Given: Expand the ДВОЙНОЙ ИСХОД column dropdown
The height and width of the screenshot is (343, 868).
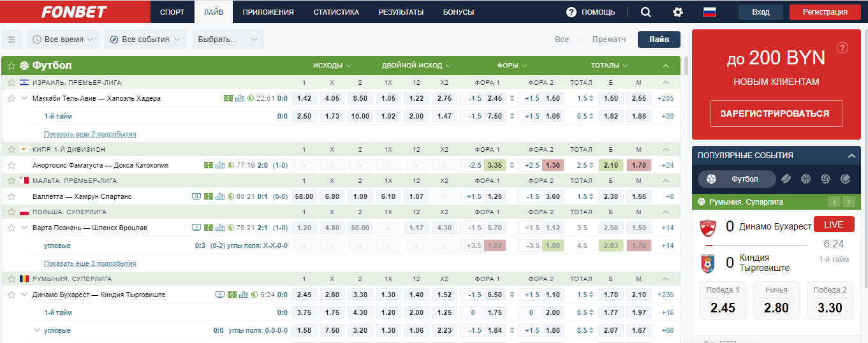Looking at the screenshot, I should [x=416, y=66].
